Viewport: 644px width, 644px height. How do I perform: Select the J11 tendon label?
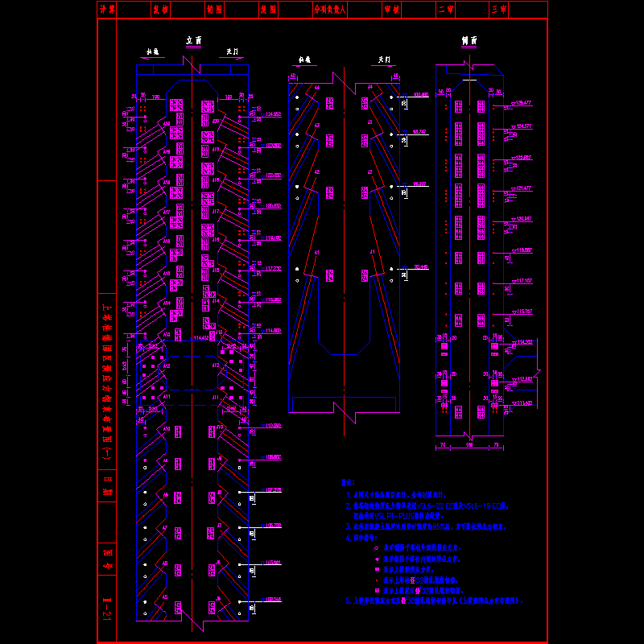tap(215, 397)
